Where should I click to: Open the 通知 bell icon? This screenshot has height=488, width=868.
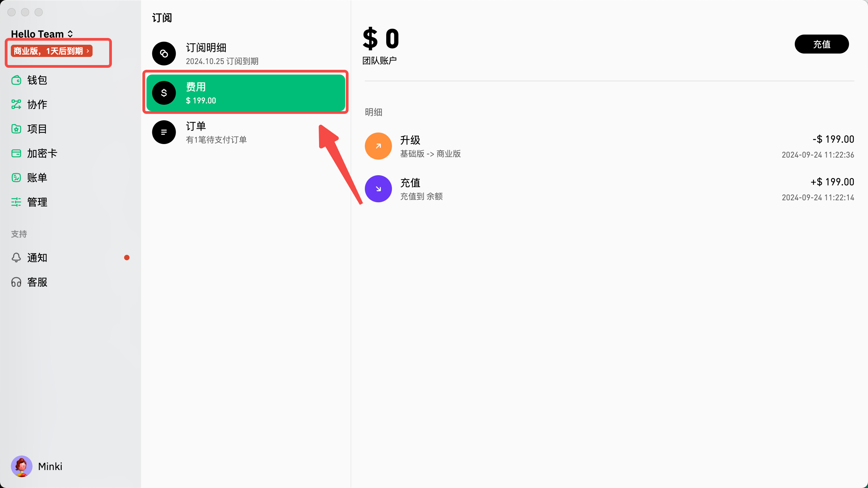[16, 258]
